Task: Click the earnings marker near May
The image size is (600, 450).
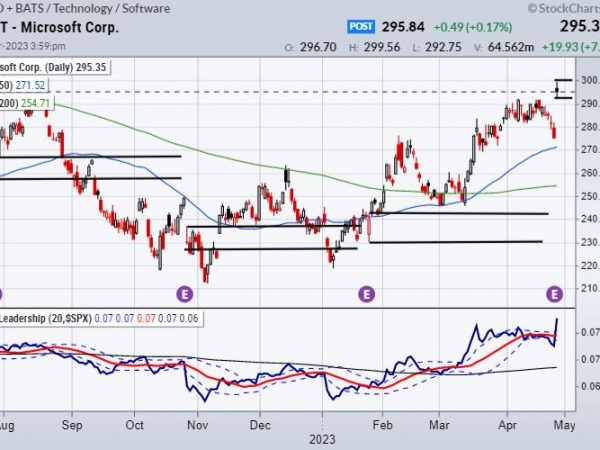Action: 554,294
